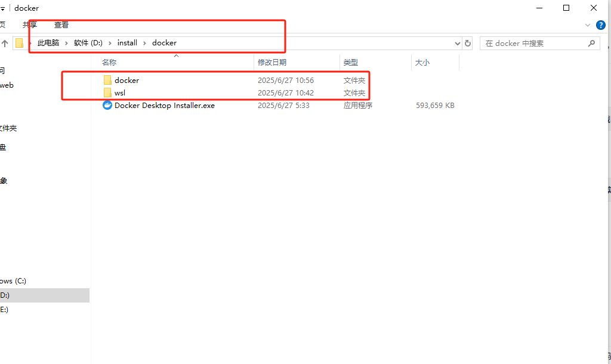This screenshot has height=364, width=611.
Task: Open the wsl folder icon
Action: click(107, 92)
